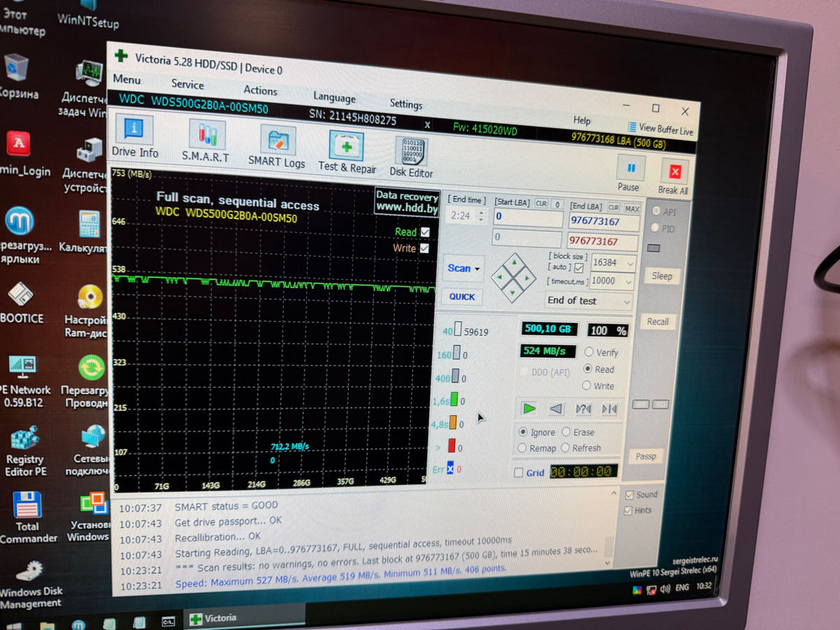Toggle the Grid checkbox
Image resolution: width=840 pixels, height=630 pixels.
point(519,472)
